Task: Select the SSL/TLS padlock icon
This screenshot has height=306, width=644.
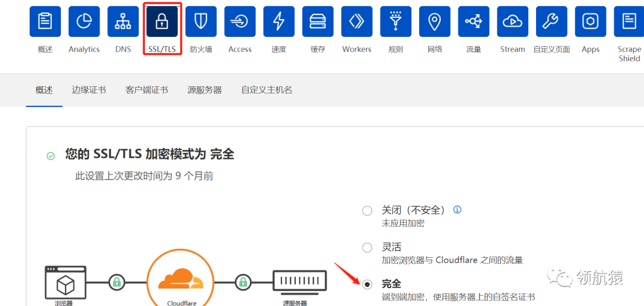Action: tap(162, 21)
